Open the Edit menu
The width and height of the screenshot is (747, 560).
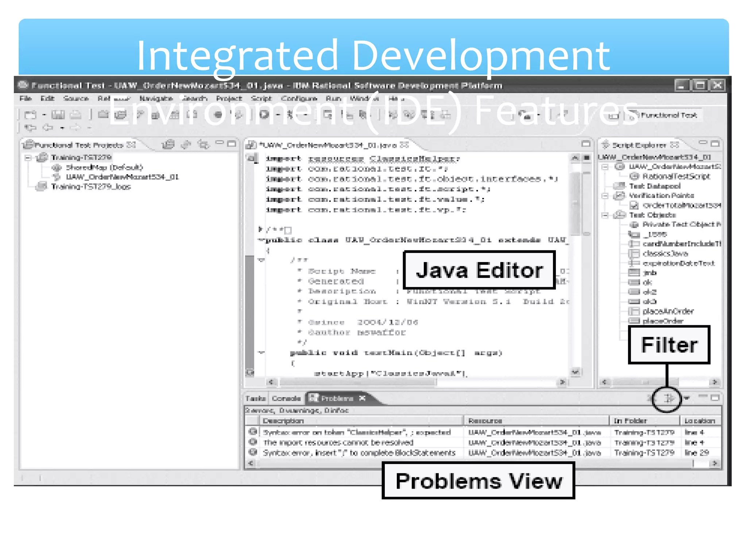click(x=47, y=98)
